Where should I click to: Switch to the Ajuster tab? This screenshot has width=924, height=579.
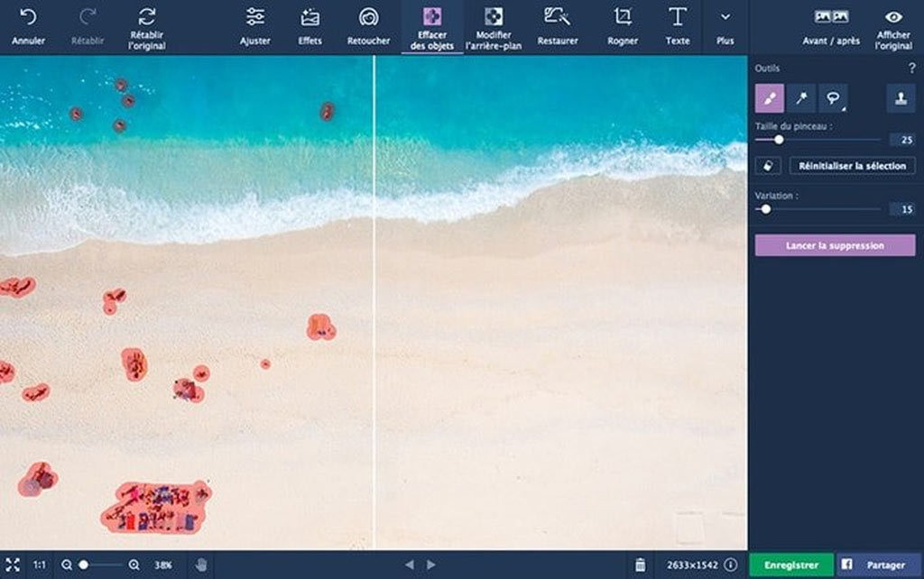point(255,26)
